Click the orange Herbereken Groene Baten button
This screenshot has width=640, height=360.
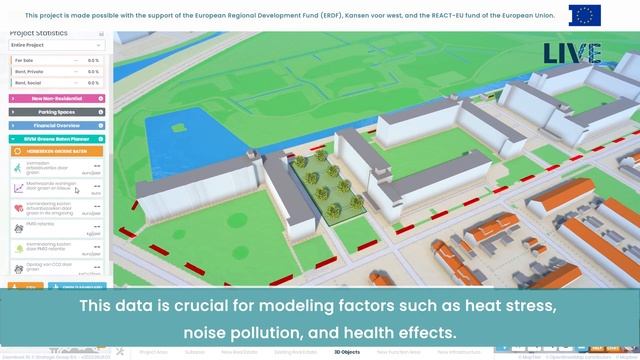tap(57, 151)
